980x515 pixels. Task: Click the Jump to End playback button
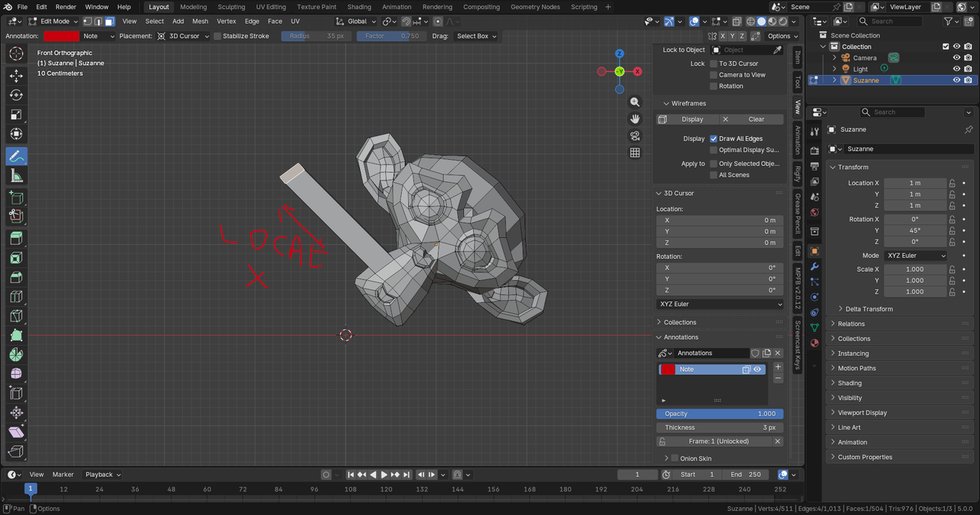click(x=407, y=474)
